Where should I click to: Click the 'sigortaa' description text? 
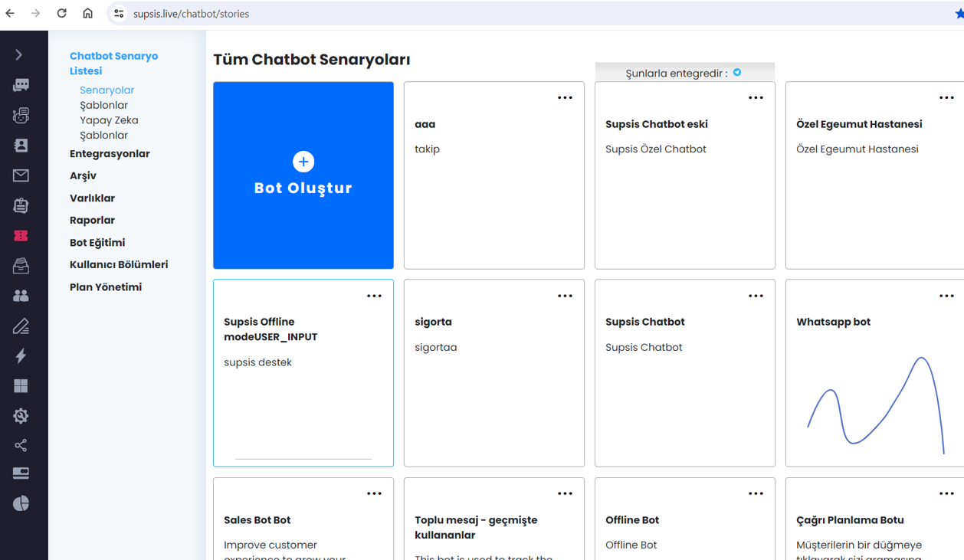tap(435, 348)
